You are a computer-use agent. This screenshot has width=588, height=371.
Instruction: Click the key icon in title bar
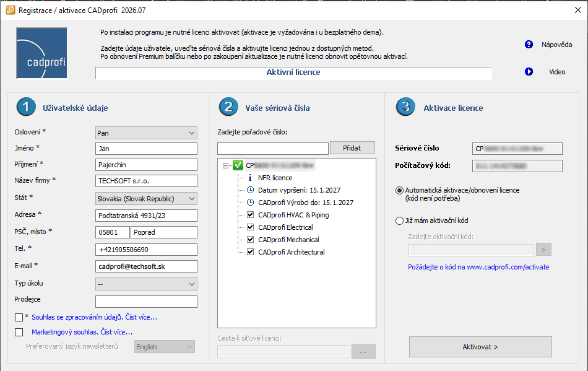[10, 11]
